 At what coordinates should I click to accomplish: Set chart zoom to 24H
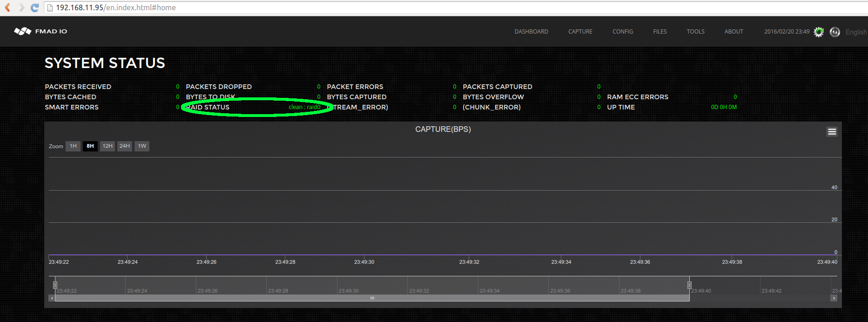125,146
